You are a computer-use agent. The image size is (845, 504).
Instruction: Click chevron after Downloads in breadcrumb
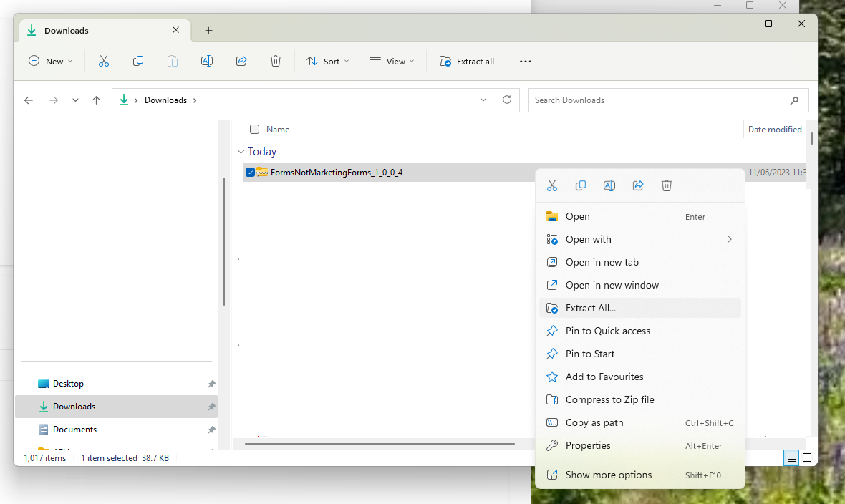[195, 101]
